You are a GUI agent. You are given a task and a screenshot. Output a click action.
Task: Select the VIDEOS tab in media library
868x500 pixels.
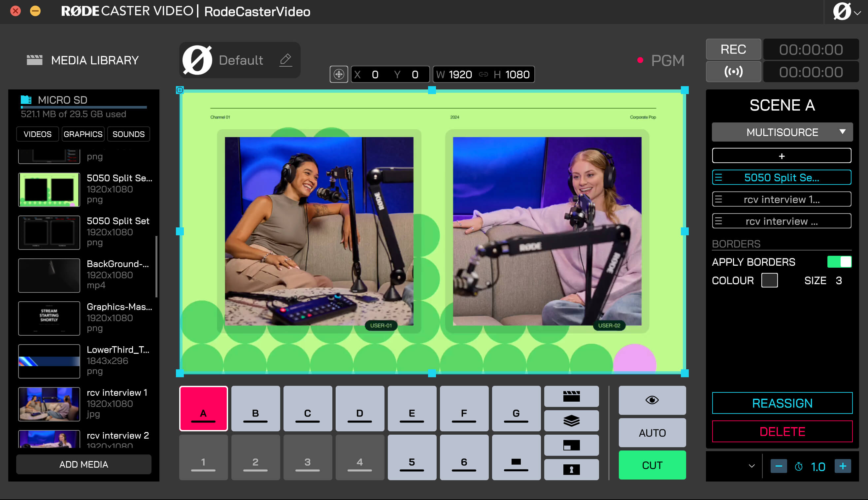[x=37, y=134]
